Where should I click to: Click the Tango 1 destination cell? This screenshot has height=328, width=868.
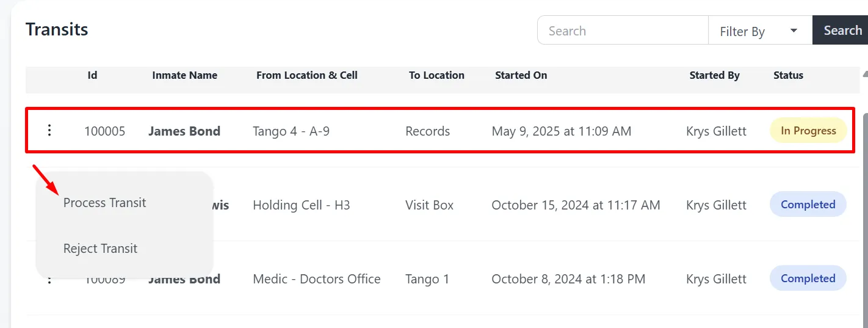point(427,279)
